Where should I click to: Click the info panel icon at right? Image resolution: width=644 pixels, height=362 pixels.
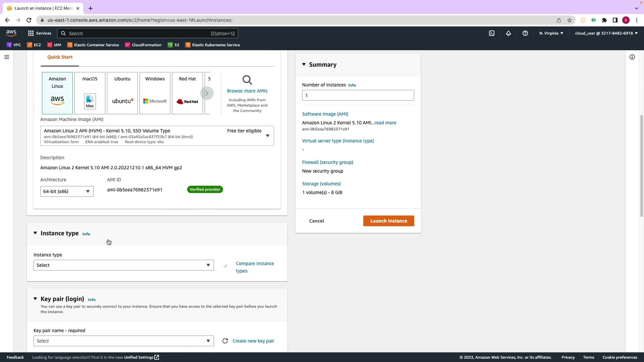[x=632, y=57]
